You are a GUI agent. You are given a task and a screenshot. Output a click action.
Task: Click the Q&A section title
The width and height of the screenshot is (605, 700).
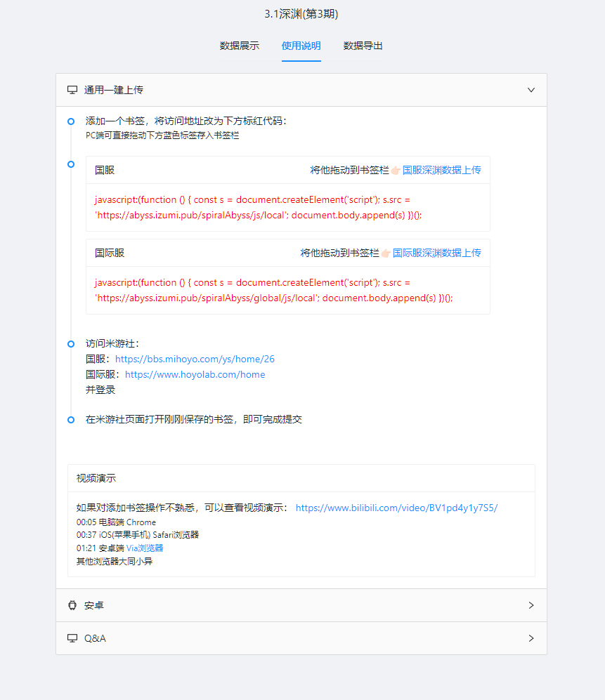(95, 638)
